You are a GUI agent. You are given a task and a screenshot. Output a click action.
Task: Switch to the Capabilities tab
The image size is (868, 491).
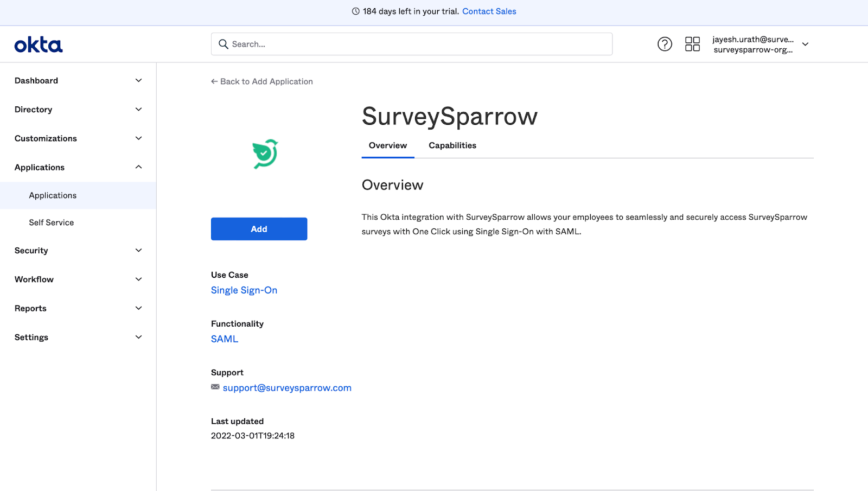[x=452, y=145]
